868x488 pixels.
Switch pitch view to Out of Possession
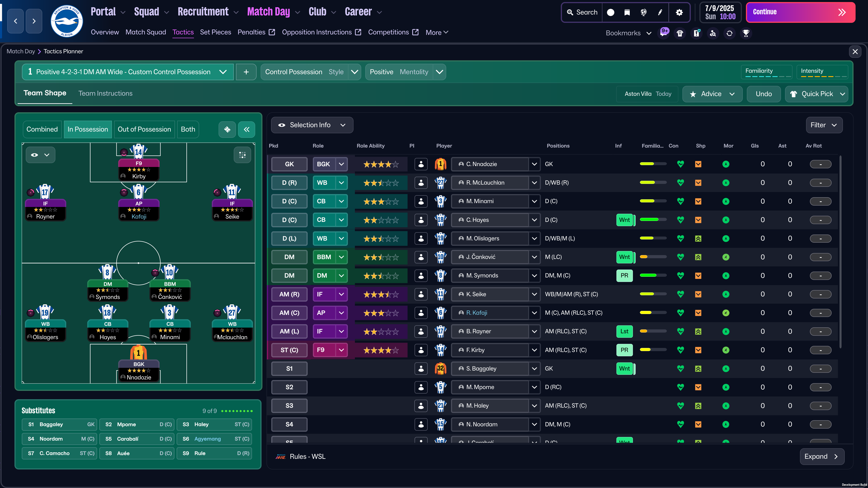coord(144,129)
